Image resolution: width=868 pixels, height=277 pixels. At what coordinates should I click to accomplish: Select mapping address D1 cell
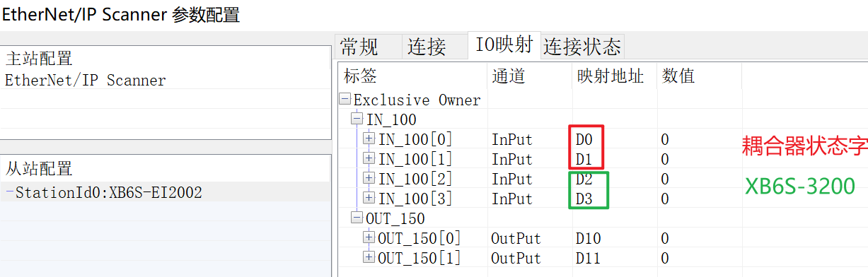click(584, 160)
